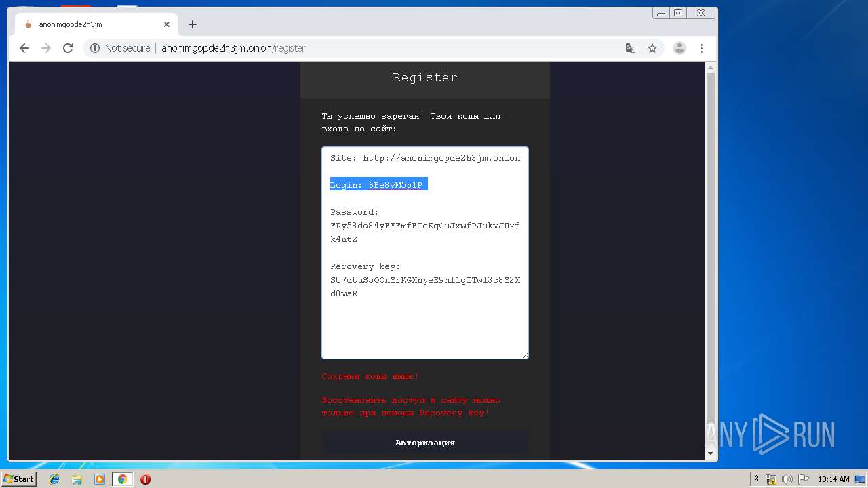
Task: Open the media player taskbar icon
Action: point(100,479)
